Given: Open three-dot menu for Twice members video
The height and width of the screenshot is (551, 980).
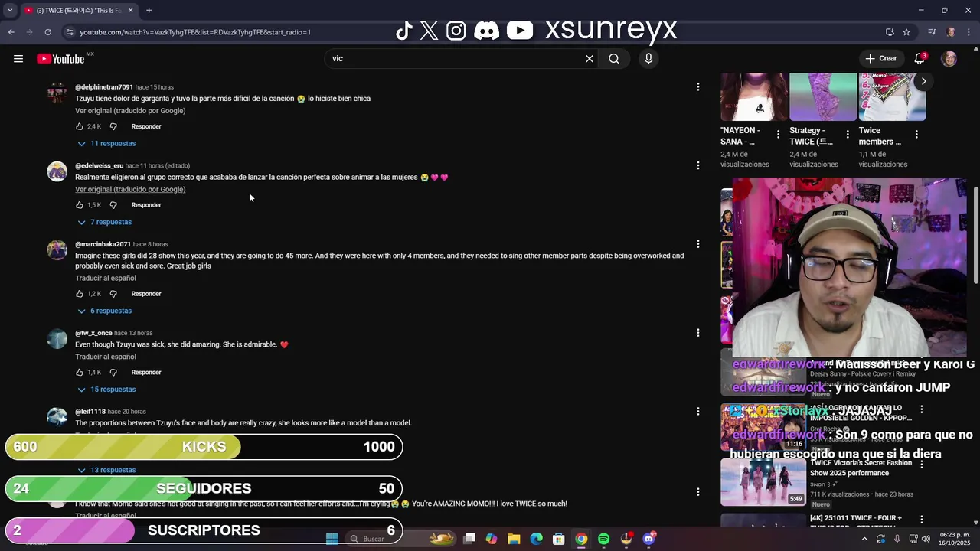Looking at the screenshot, I should click(916, 135).
